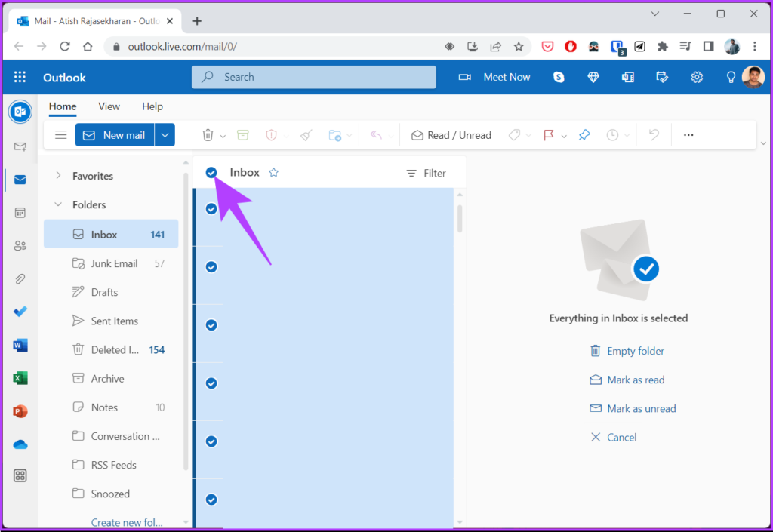Image resolution: width=773 pixels, height=532 pixels.
Task: Click the Sweep broom icon
Action: pyautogui.click(x=306, y=135)
